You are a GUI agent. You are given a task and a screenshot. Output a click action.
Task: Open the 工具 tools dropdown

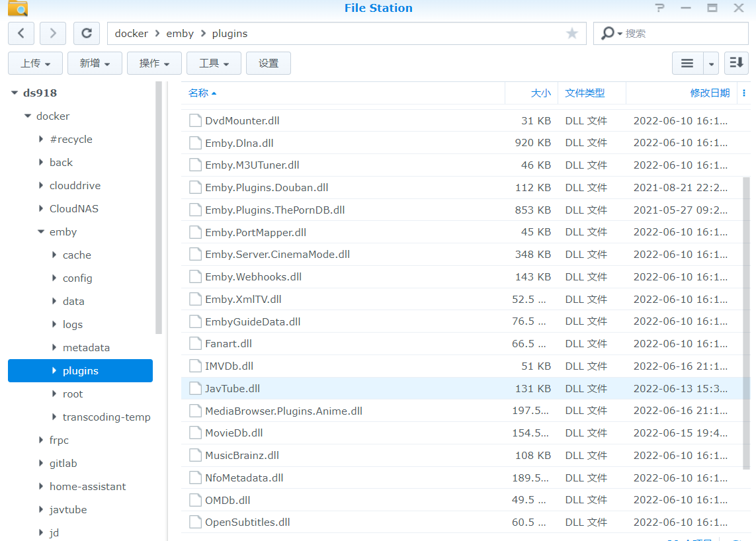pyautogui.click(x=214, y=63)
